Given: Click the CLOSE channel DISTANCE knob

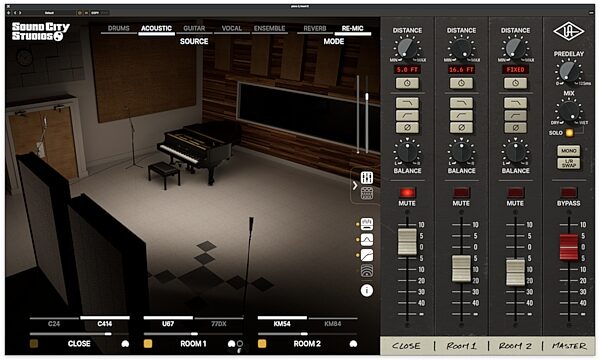Looking at the screenshot, I should pyautogui.click(x=407, y=49).
